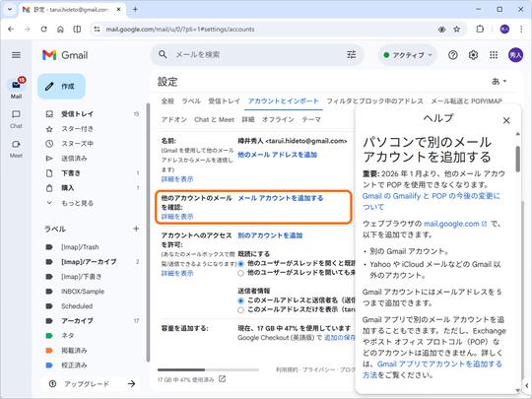This screenshot has width=532, height=399.
Task: Open the input tools あ dropdown
Action: tap(499, 81)
